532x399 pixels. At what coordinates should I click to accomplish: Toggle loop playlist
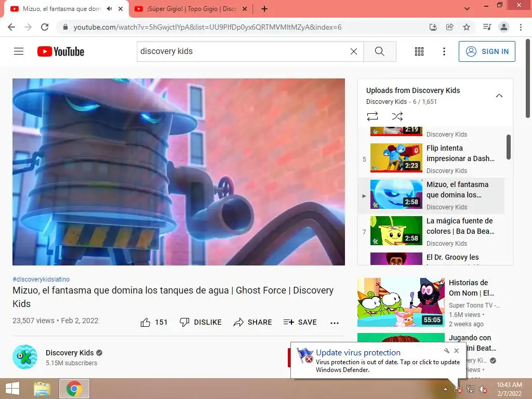pyautogui.click(x=372, y=116)
